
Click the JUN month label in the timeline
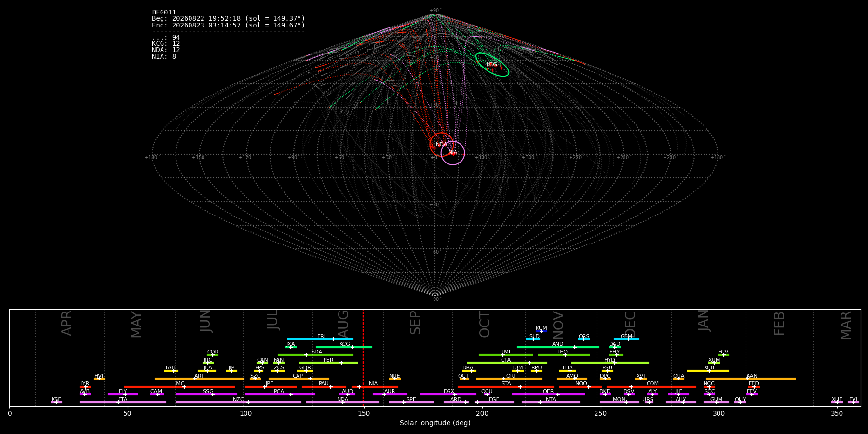(x=205, y=321)
